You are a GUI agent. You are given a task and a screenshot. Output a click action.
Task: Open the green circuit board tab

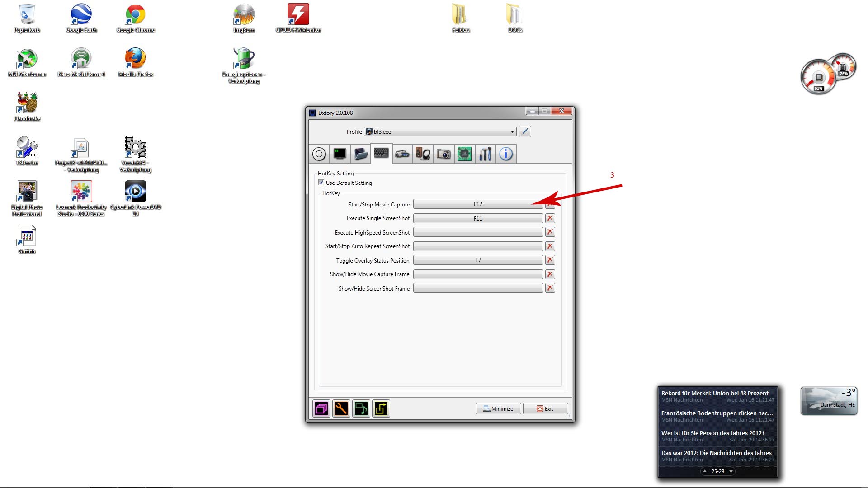(x=464, y=154)
